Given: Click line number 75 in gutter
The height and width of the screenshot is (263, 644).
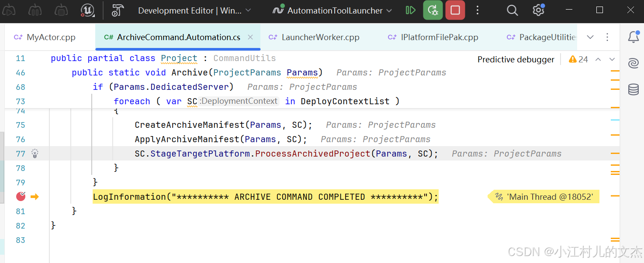Looking at the screenshot, I should click(21, 125).
